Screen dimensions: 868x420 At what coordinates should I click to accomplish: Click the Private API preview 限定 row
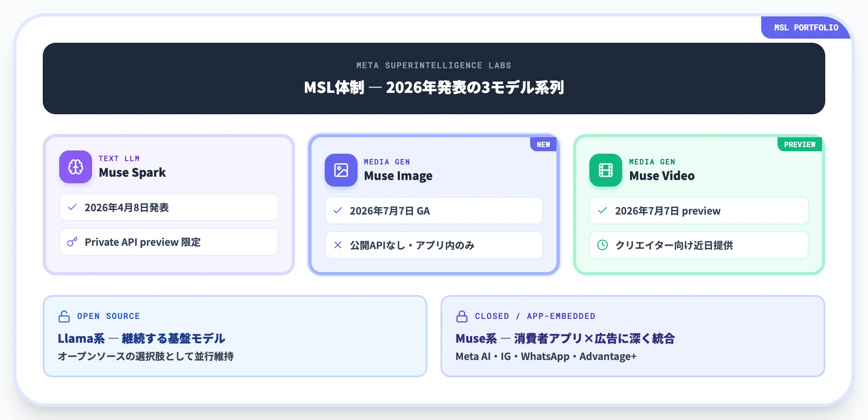click(x=169, y=242)
